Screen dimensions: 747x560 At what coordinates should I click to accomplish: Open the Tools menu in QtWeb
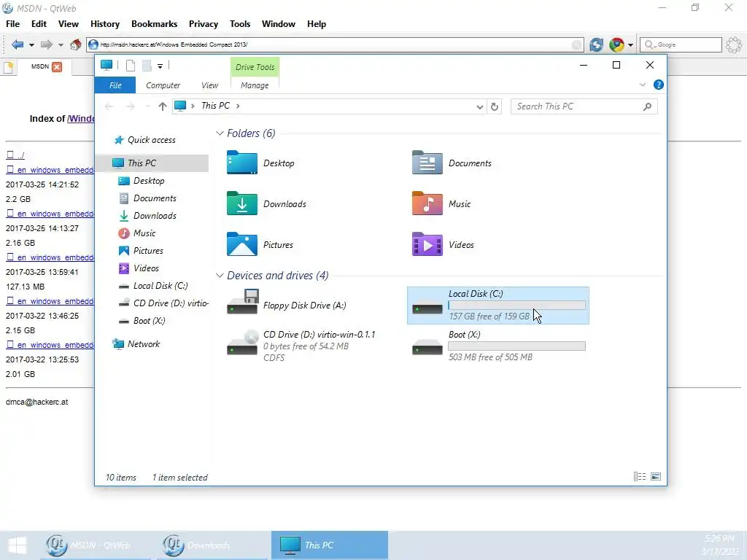point(239,24)
